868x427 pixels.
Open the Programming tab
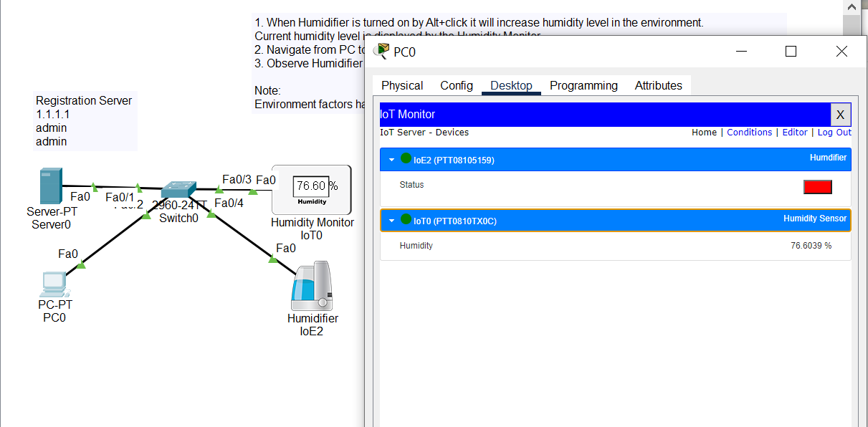(x=583, y=85)
